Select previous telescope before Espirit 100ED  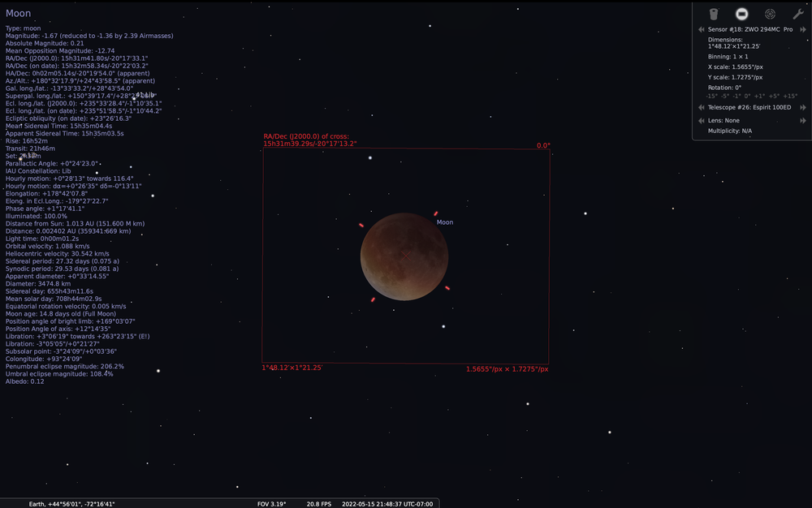click(702, 107)
